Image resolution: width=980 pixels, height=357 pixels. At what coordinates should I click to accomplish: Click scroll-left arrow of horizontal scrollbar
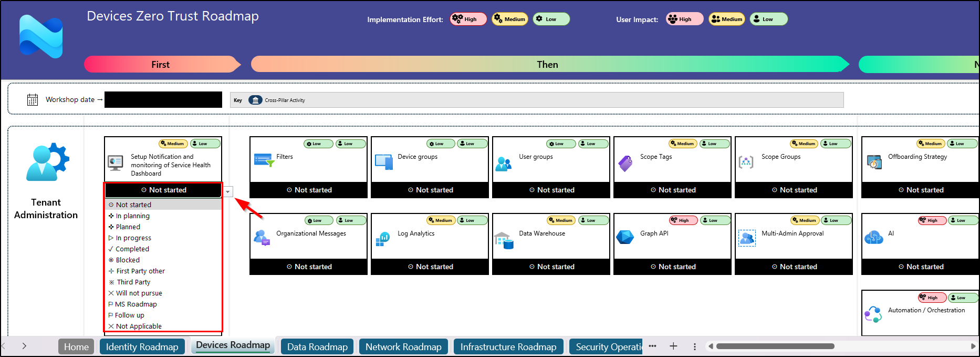point(711,346)
